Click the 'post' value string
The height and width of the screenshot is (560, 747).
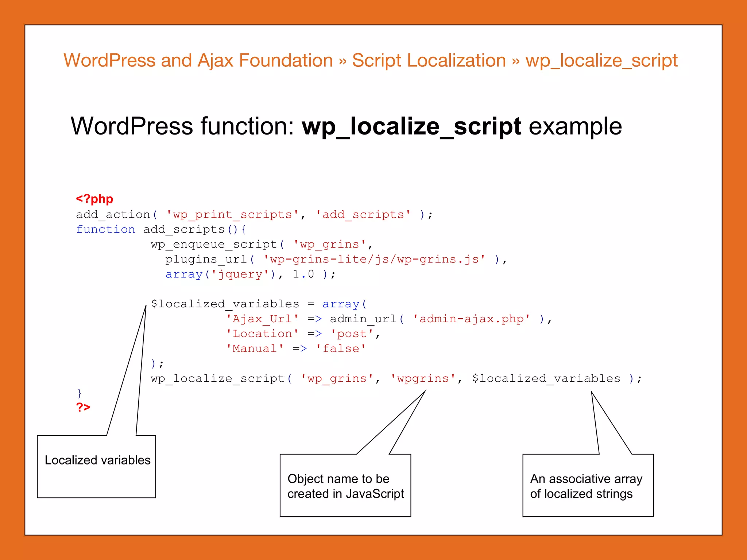coord(352,334)
